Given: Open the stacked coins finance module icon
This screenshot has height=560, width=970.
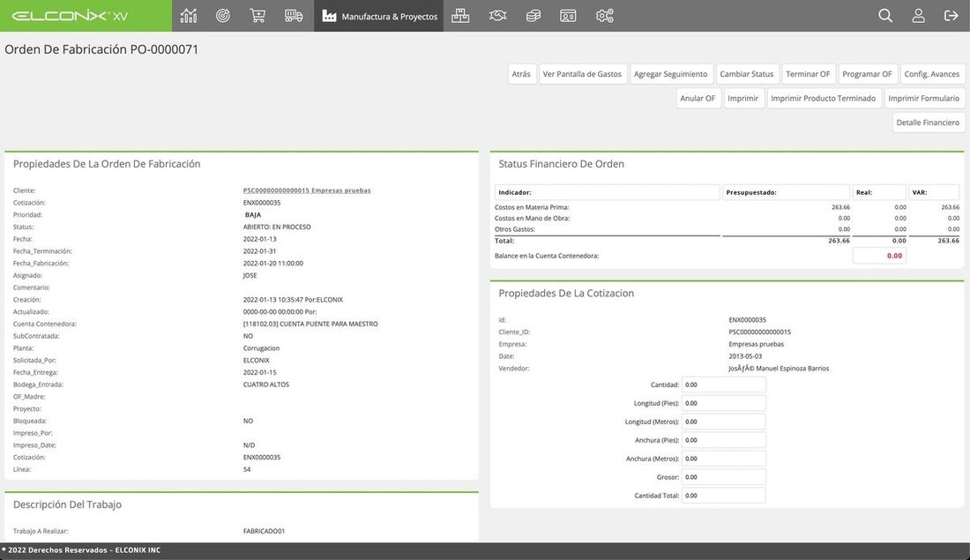Looking at the screenshot, I should 533,16.
